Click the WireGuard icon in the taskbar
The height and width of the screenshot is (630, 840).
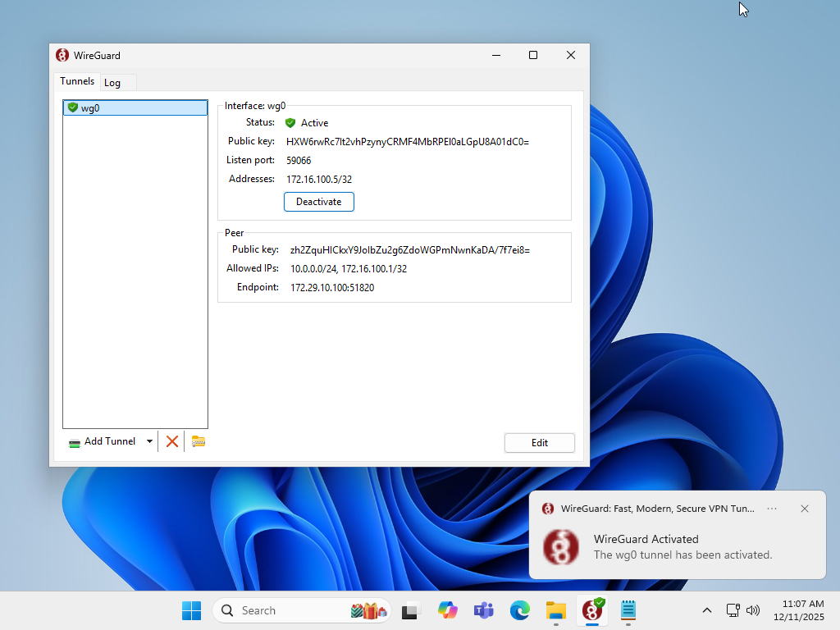click(x=592, y=610)
